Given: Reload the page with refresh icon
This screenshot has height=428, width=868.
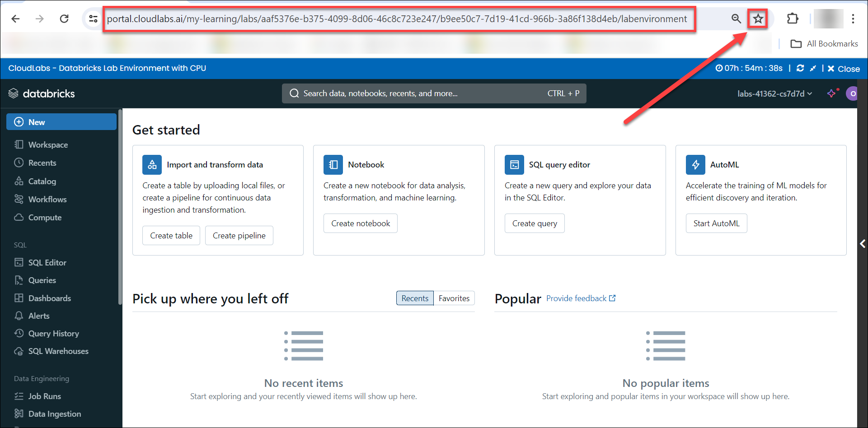Looking at the screenshot, I should tap(64, 19).
